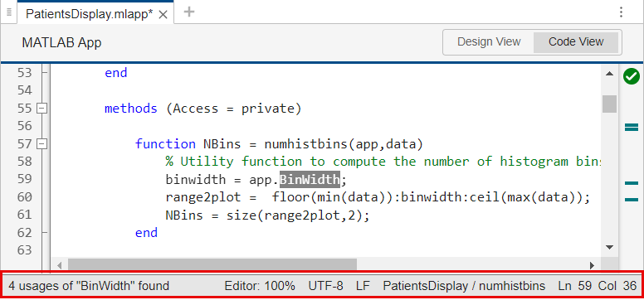Image resolution: width=644 pixels, height=300 pixels.
Task: Click the comment on line 58
Action: coord(383,162)
